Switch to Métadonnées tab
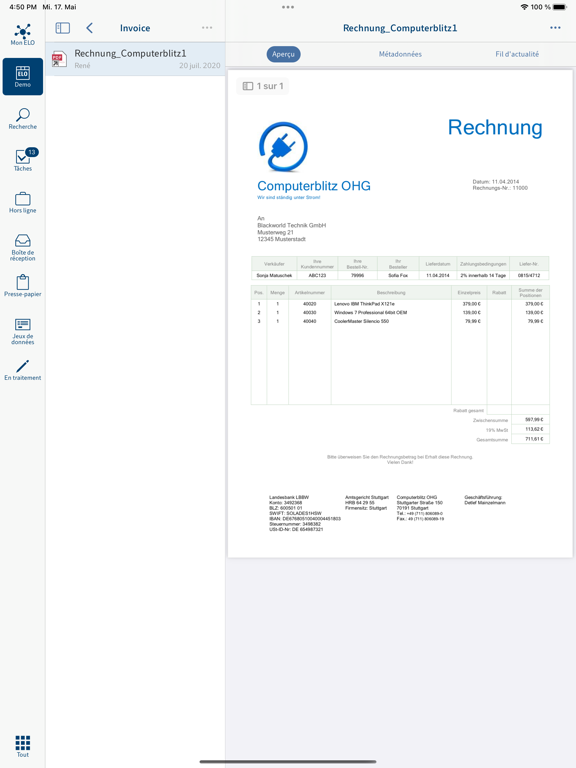 400,54
